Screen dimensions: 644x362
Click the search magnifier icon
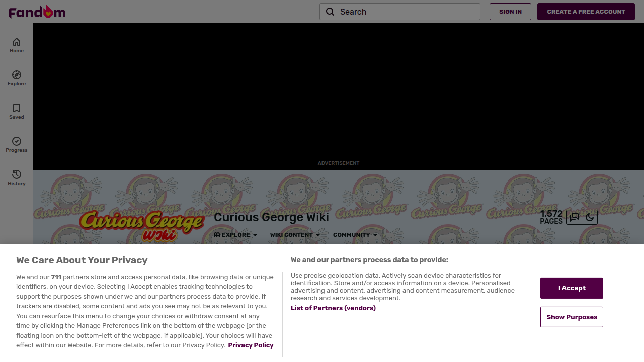coord(330,12)
